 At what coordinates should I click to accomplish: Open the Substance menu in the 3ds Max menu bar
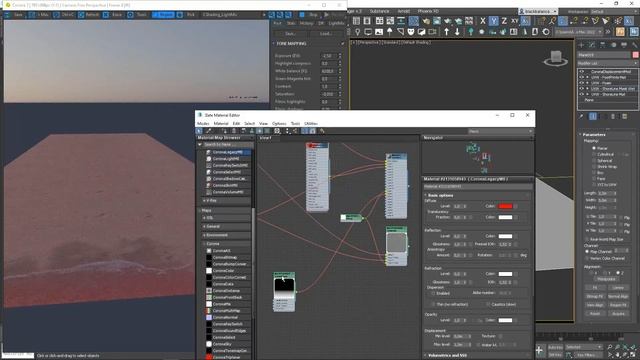click(x=379, y=11)
